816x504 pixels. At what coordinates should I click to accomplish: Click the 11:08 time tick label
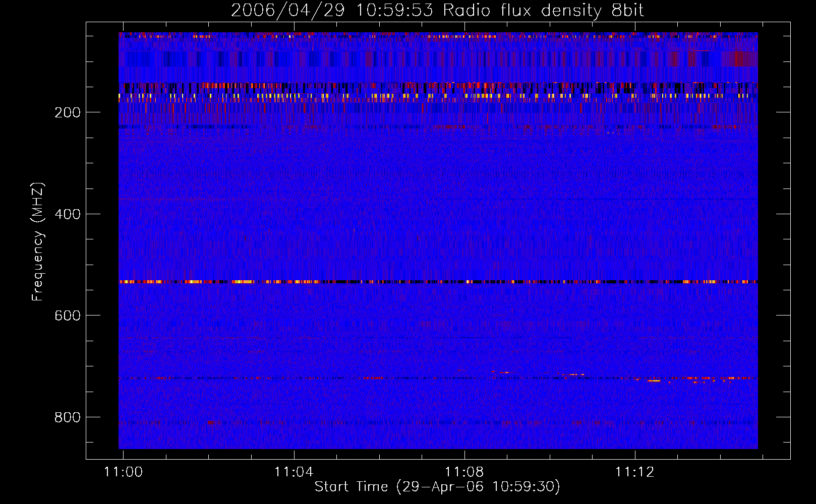coord(464,472)
